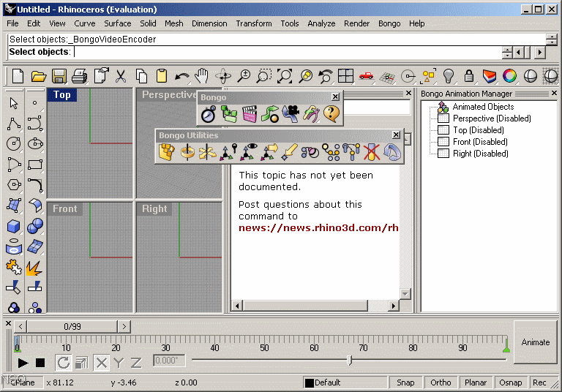Click the green end marker on timeline
Image resolution: width=562 pixels, height=392 pixels.
[506, 345]
